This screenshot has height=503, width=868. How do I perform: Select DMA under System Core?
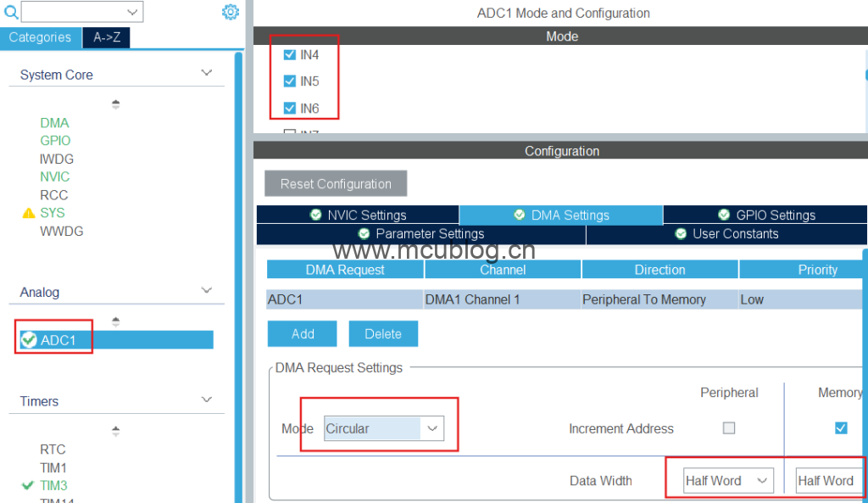(54, 123)
